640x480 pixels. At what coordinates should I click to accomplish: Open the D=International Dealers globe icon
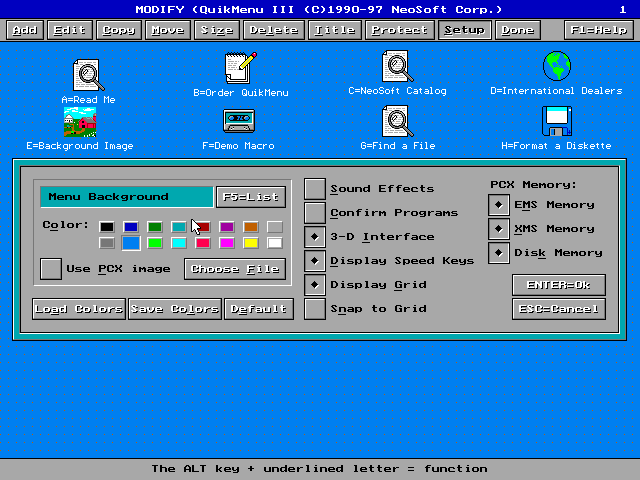pyautogui.click(x=557, y=66)
